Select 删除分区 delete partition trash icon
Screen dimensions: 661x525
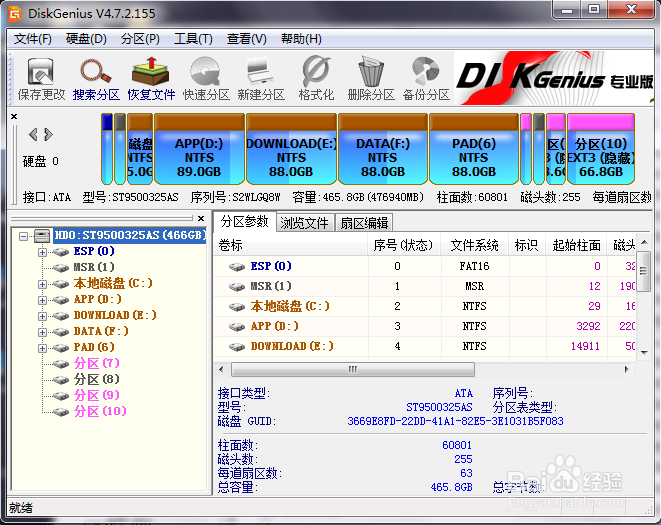(371, 79)
